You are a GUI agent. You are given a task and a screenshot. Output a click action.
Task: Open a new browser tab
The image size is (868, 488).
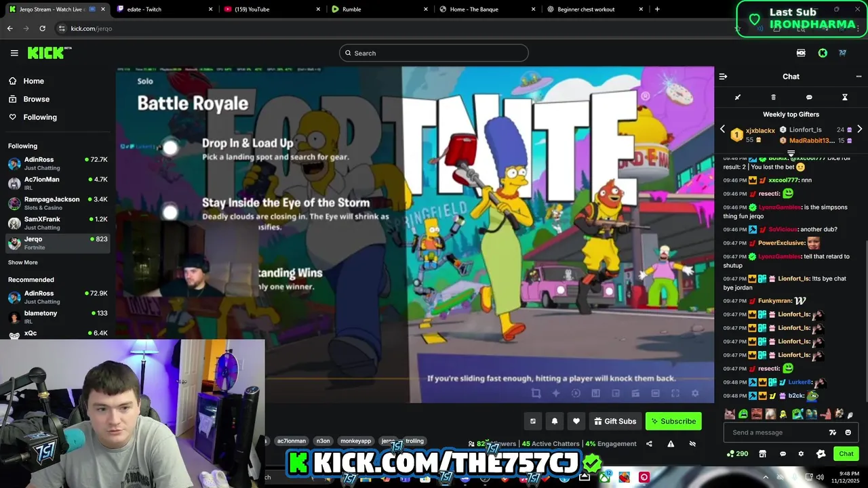point(657,9)
